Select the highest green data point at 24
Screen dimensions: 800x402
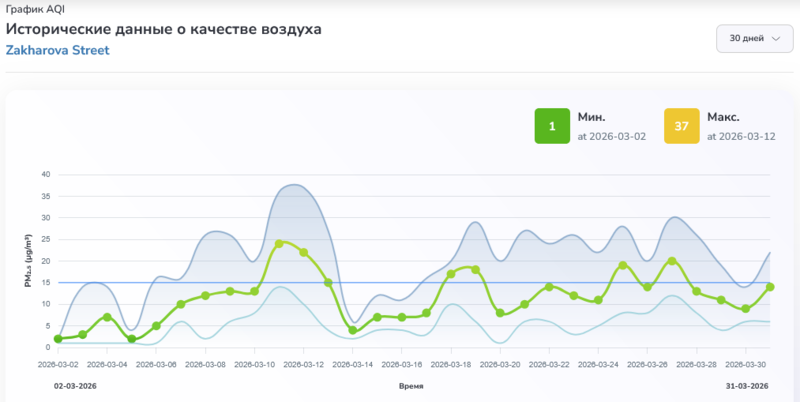[280, 243]
